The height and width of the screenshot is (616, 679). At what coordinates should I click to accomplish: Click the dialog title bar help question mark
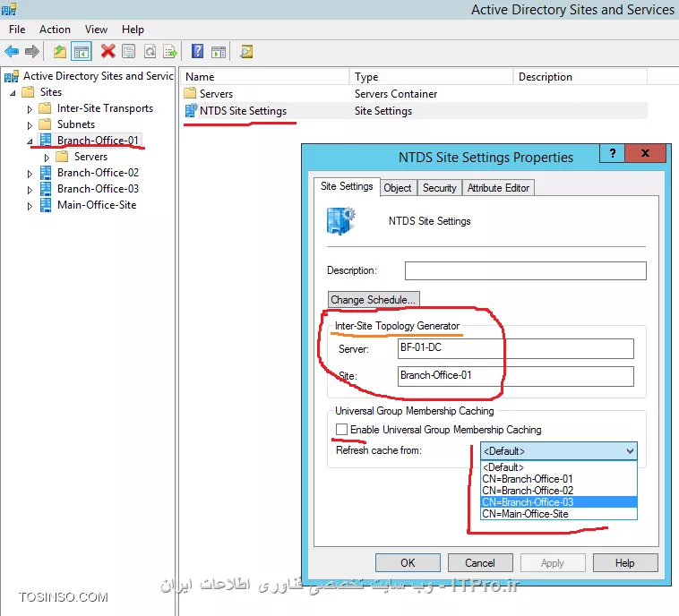coord(613,152)
